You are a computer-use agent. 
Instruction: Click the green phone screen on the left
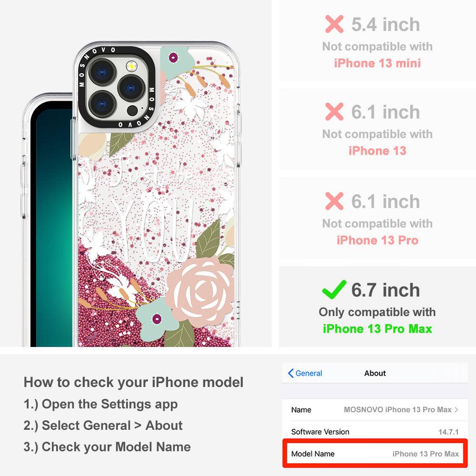(x=51, y=225)
